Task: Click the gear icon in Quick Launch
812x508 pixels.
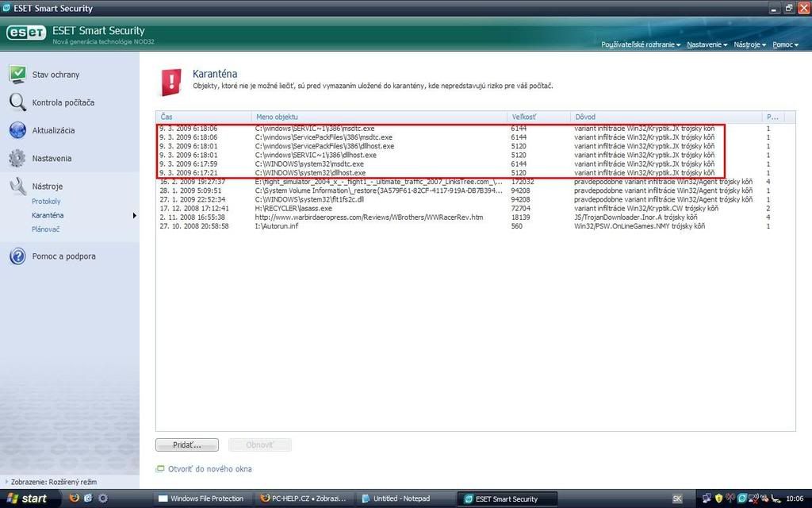Action: pyautogui.click(x=103, y=498)
